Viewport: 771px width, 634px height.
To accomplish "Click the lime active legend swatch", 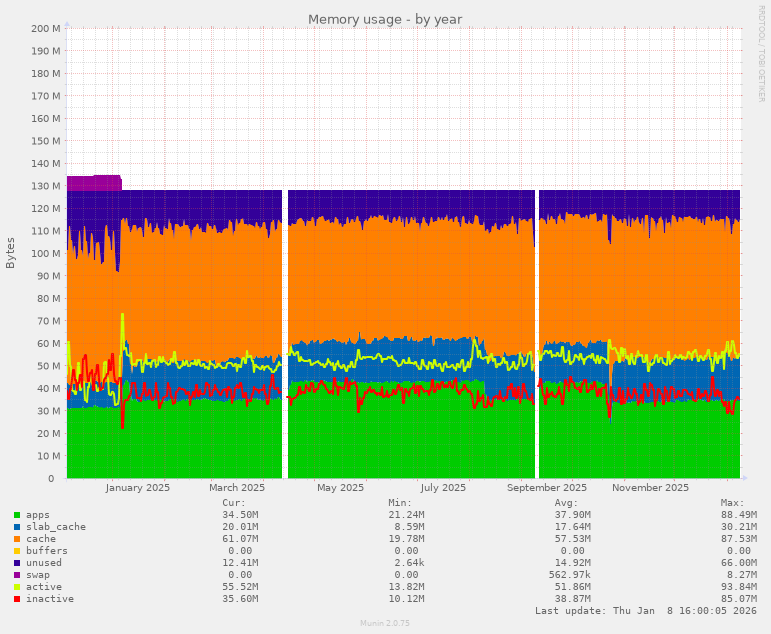I will tap(17, 587).
